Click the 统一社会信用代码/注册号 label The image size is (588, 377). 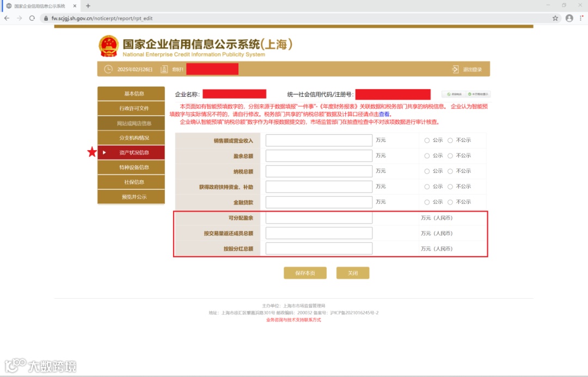[320, 95]
